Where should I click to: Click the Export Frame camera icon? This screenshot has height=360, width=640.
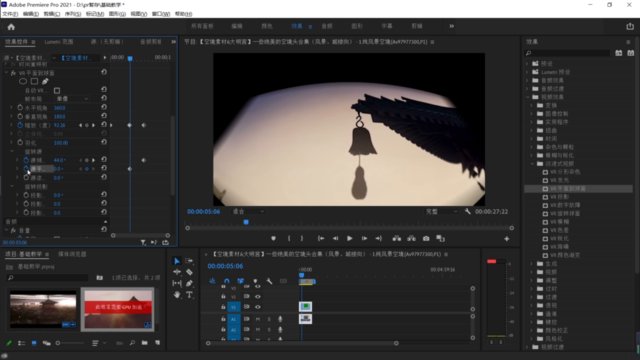coord(426,238)
